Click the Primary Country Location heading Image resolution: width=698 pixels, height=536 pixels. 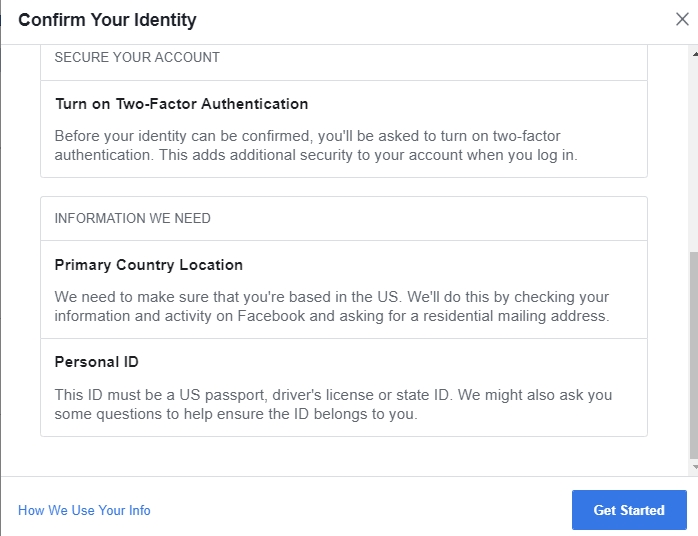click(148, 265)
